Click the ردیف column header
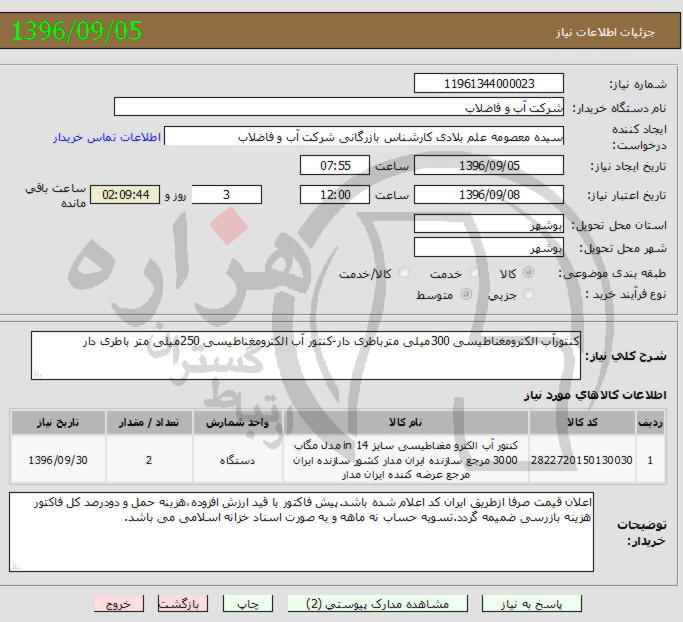 point(650,423)
